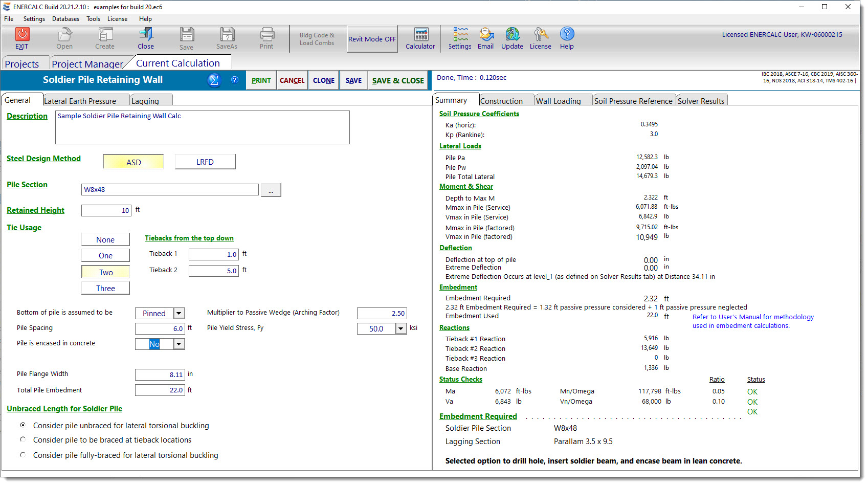Close the file using Close toolbar icon

coord(146,35)
